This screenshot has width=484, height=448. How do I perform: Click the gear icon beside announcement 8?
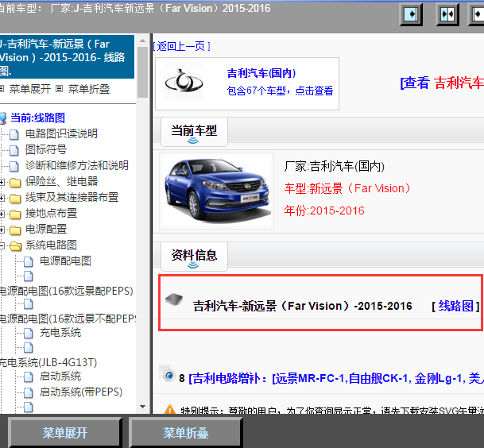pos(168,374)
